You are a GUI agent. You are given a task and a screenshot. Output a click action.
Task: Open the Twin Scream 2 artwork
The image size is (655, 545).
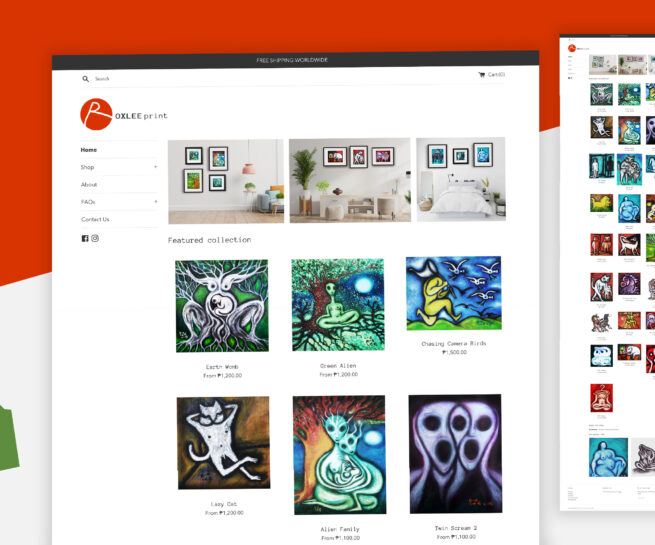point(455,454)
